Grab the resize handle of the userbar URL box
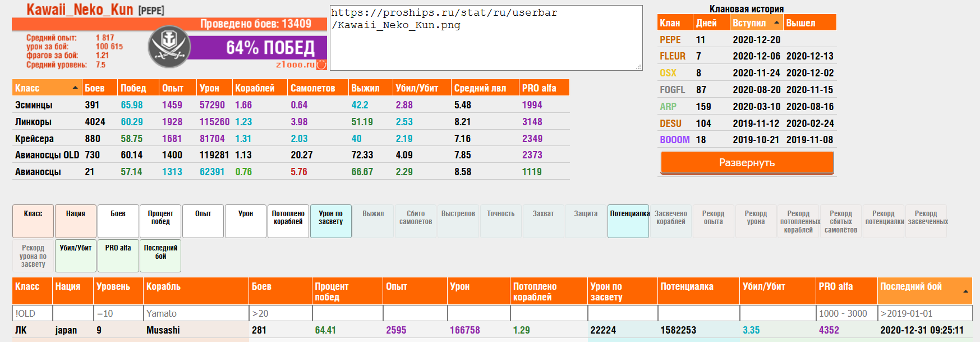This screenshot has height=342, width=980. [x=638, y=67]
